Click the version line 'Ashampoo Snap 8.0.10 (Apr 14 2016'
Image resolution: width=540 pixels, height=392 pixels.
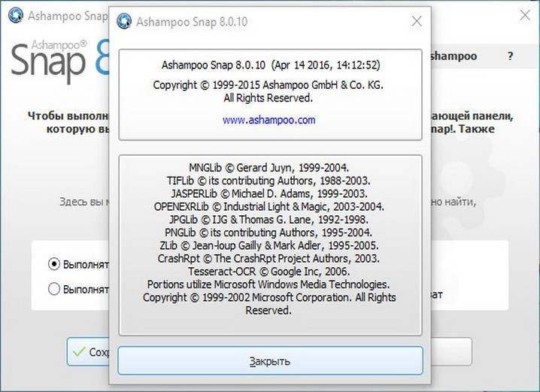pos(271,65)
